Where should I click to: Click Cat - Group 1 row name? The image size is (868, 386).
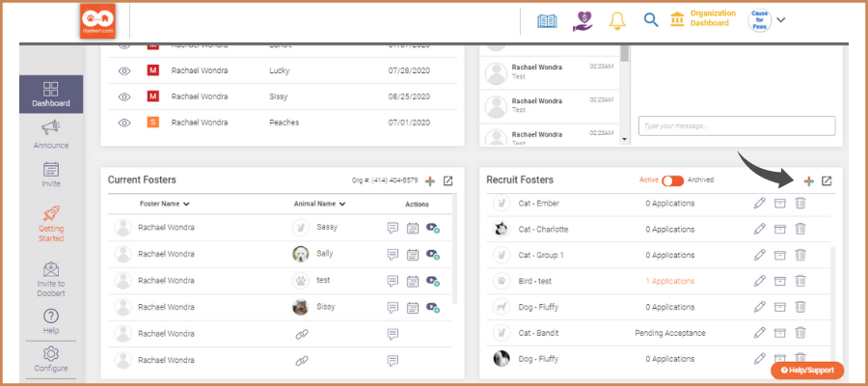click(x=541, y=256)
